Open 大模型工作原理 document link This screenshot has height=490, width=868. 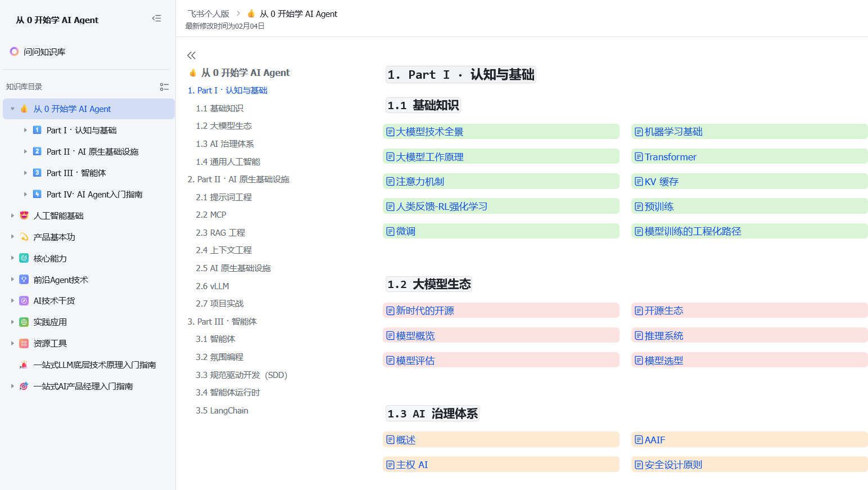point(430,157)
